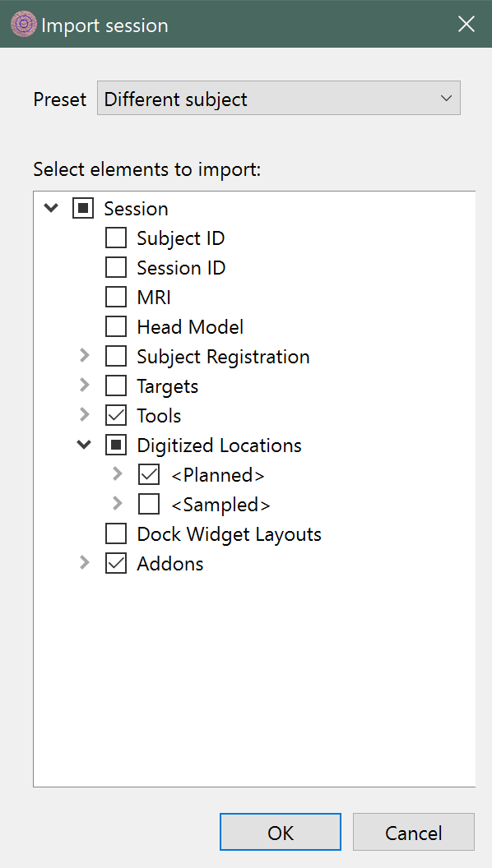
Task: Expand the Tools tree node
Action: pyautogui.click(x=84, y=415)
